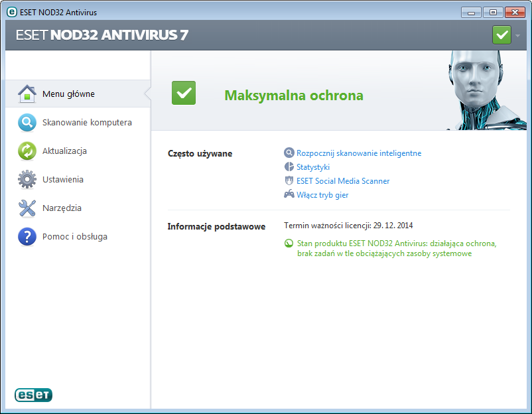Close the ESET NOD32 Antivirus window

515,13
